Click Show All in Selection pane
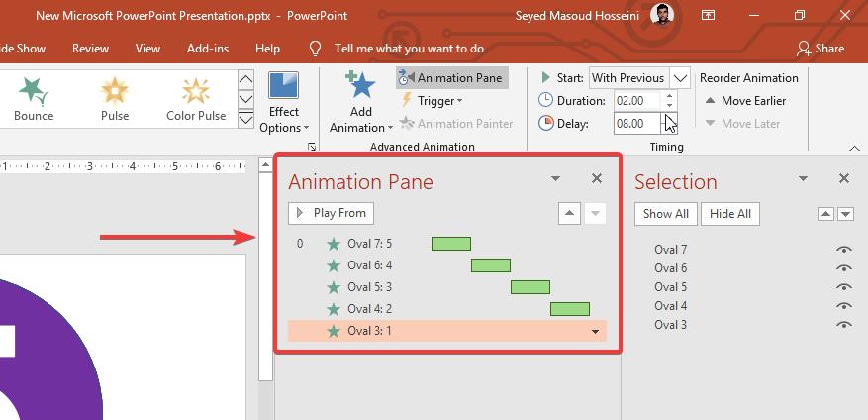This screenshot has width=868, height=420. coord(666,214)
